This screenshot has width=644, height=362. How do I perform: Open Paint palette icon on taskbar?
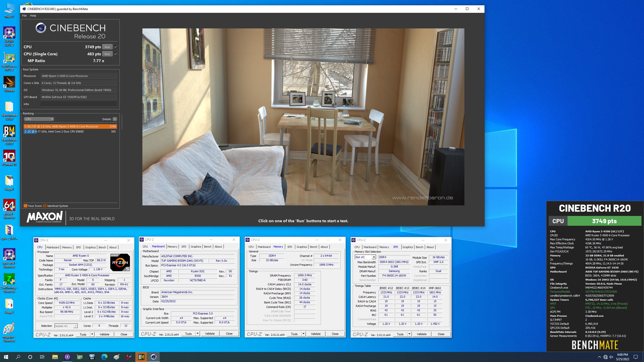(116, 357)
